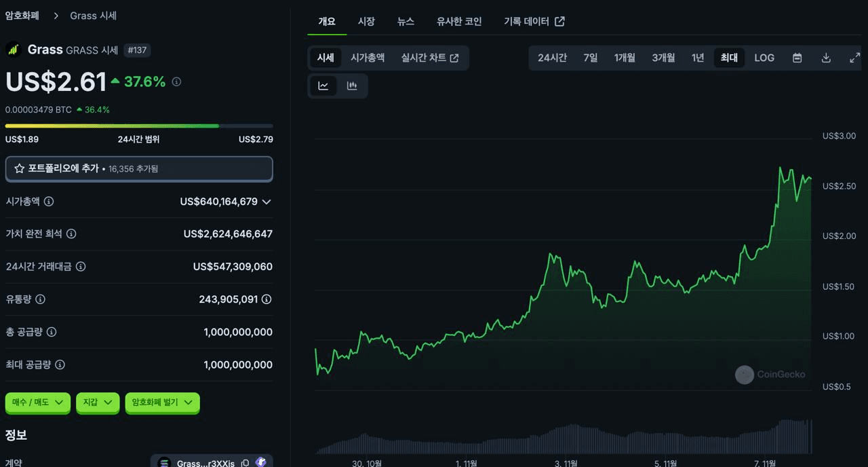Open 암호화폐 벌기 dropdown
868x467 pixels.
[163, 403]
